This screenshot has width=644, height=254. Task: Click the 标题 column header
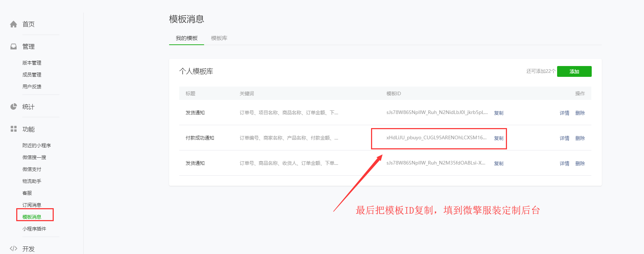pos(190,93)
